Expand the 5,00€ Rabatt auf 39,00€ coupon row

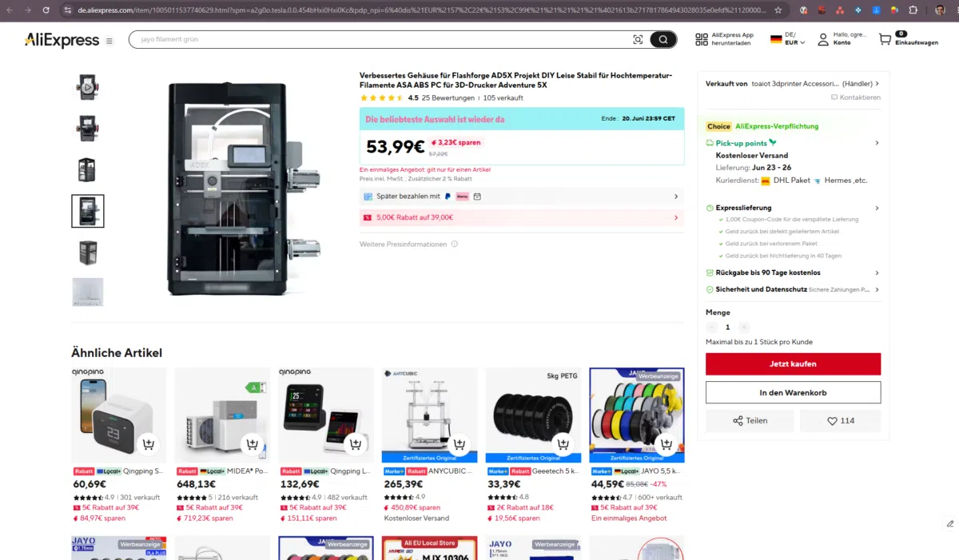(x=522, y=217)
